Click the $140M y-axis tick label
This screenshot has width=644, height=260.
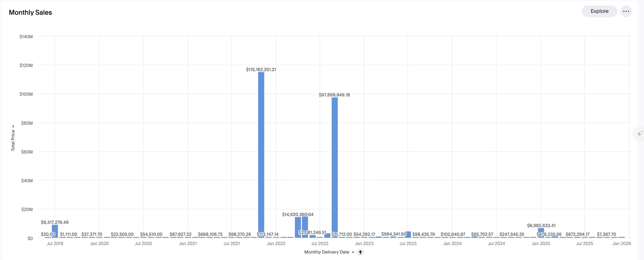point(26,37)
